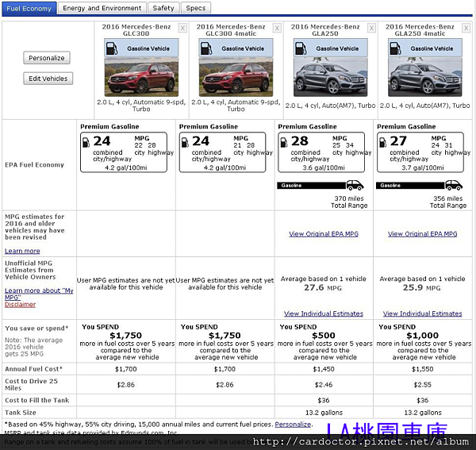Click the GLA250 gas pump header icon
Viewport: 476px width, 450px height.
301,48
